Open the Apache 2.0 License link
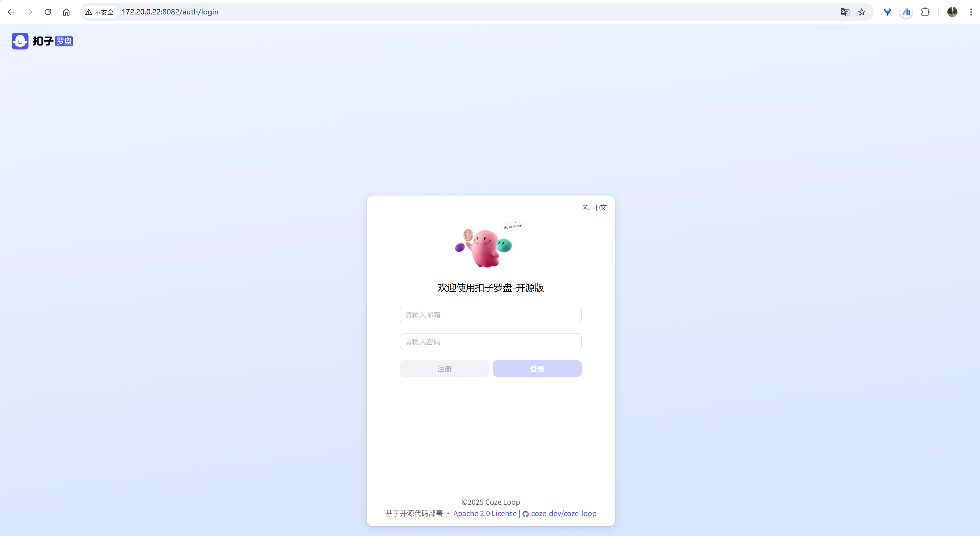The image size is (980, 536). click(485, 513)
